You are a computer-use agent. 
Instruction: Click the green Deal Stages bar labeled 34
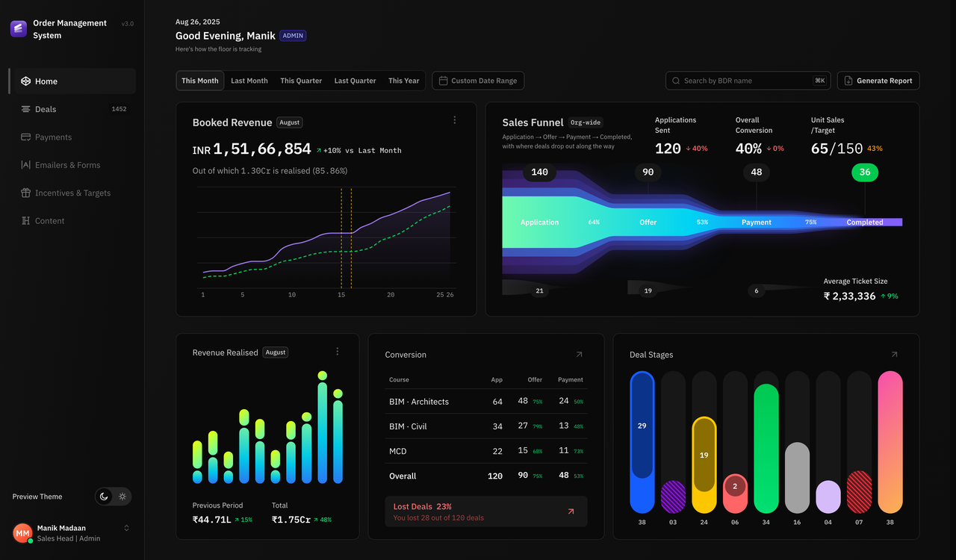766,448
